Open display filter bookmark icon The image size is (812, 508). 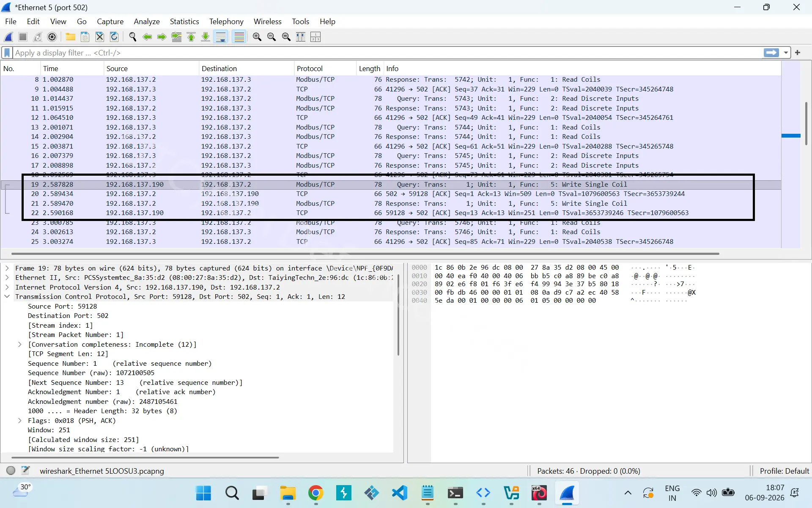(7, 53)
